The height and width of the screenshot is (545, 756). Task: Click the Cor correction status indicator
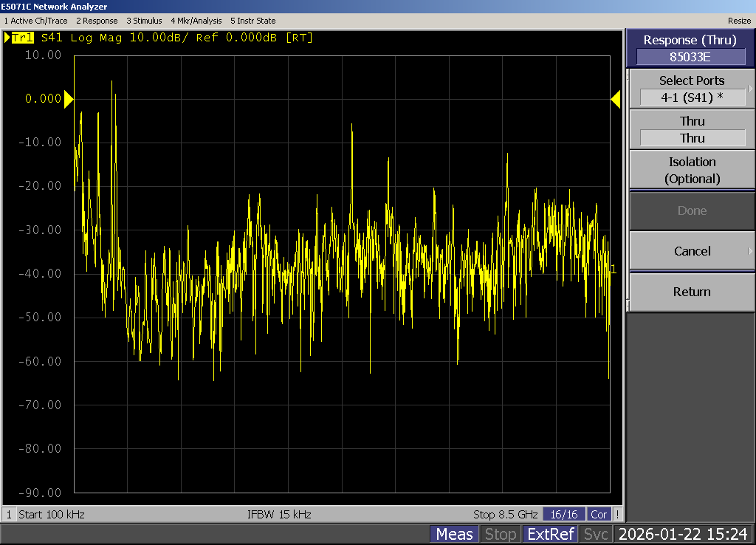[x=599, y=514]
